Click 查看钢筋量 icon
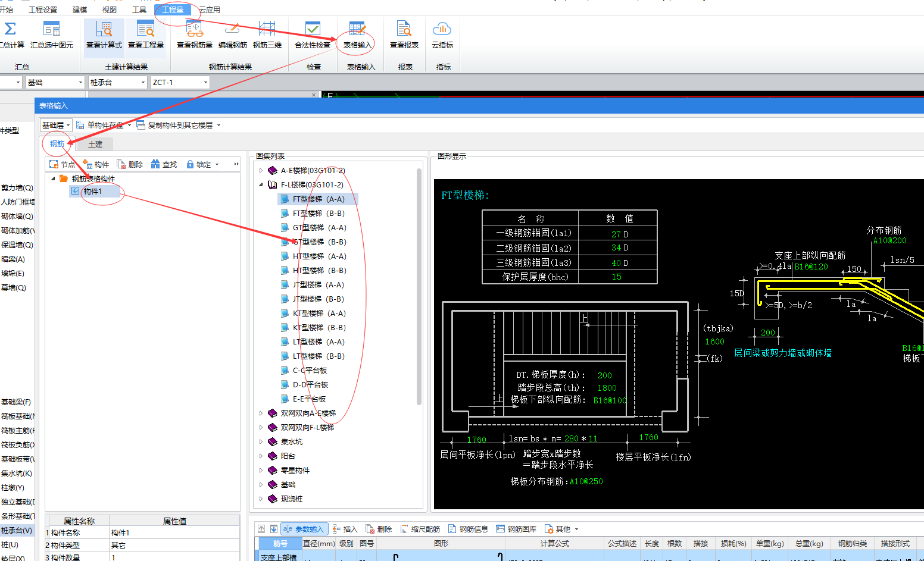This screenshot has height=561, width=924. (x=195, y=29)
